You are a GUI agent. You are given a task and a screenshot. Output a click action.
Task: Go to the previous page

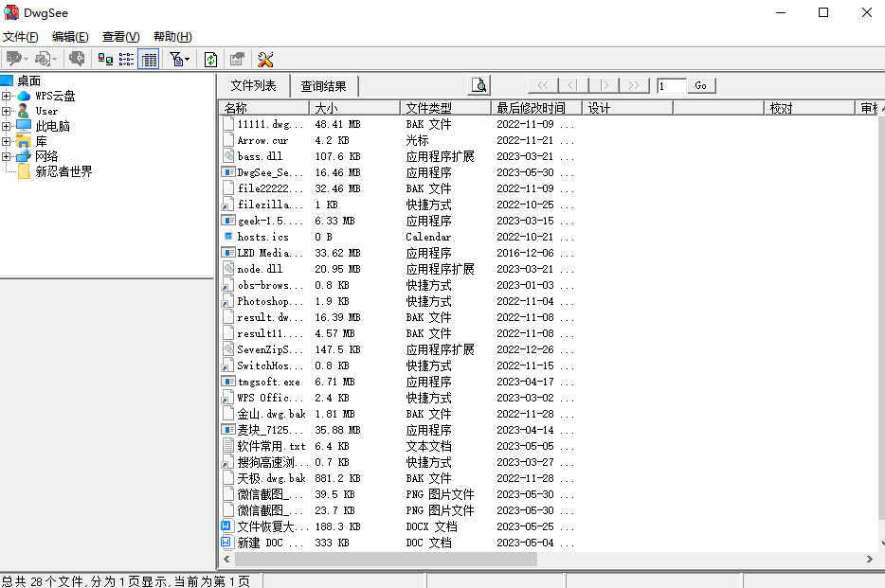coord(573,85)
